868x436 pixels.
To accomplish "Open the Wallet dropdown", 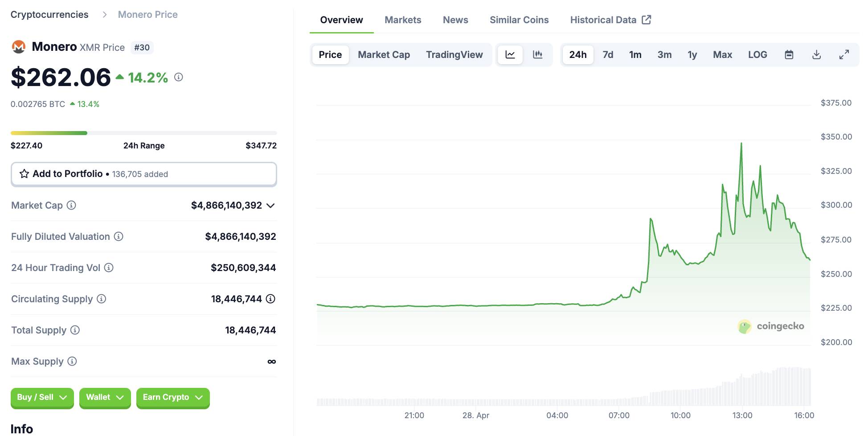I will 105,397.
